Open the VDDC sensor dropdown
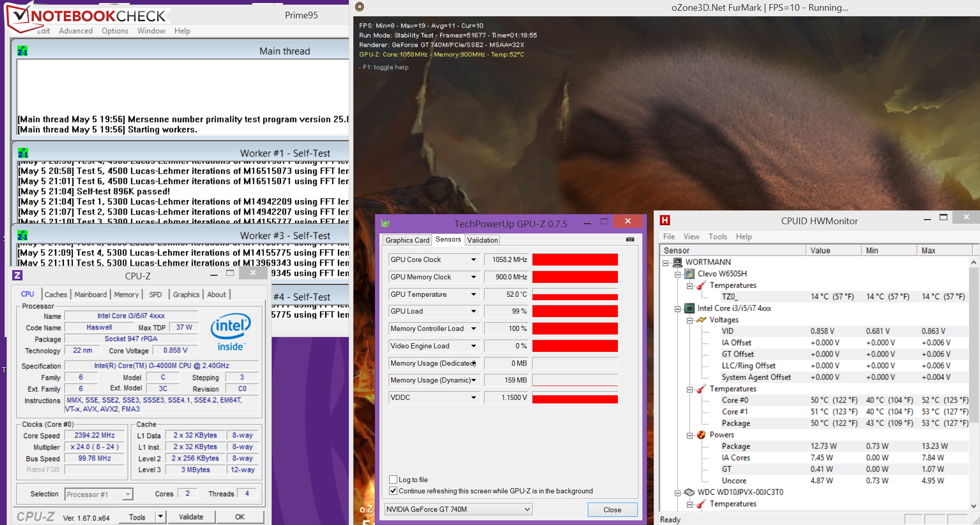Screen dimensions: 980x525 coord(473,397)
